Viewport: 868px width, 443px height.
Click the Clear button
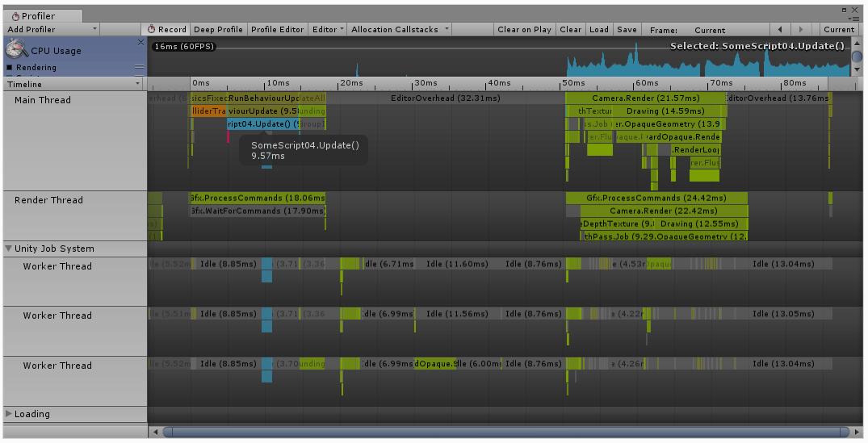click(570, 29)
